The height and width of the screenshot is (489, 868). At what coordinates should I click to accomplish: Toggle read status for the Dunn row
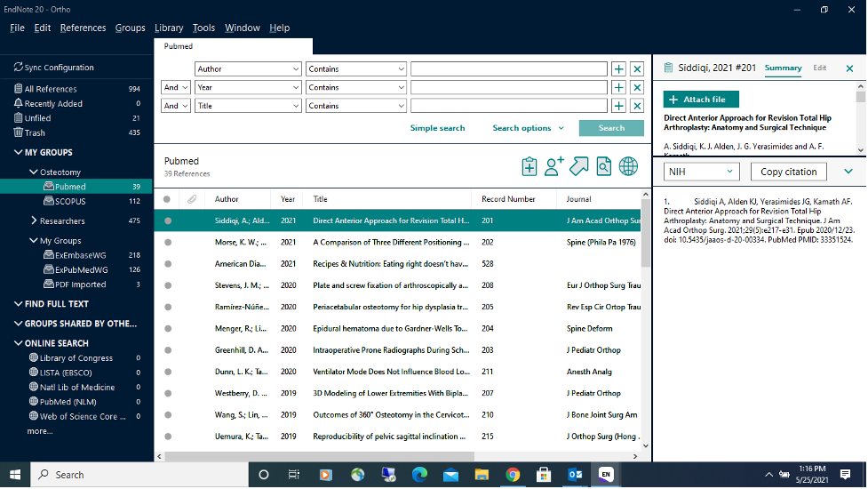168,372
